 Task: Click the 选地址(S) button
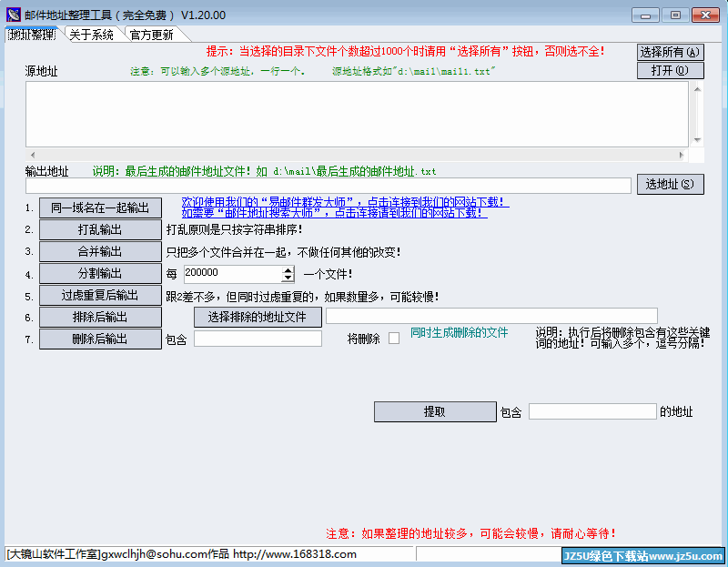(x=670, y=185)
